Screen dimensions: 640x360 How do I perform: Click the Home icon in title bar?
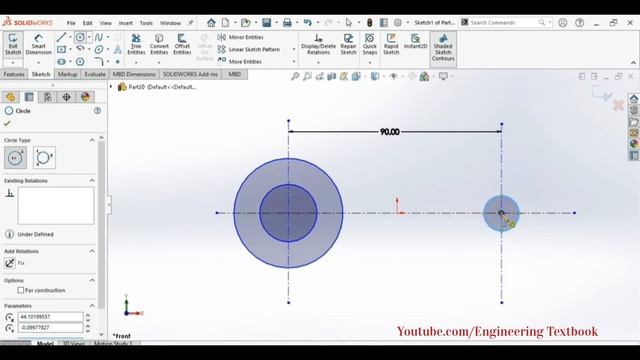pyautogui.click(x=211, y=23)
